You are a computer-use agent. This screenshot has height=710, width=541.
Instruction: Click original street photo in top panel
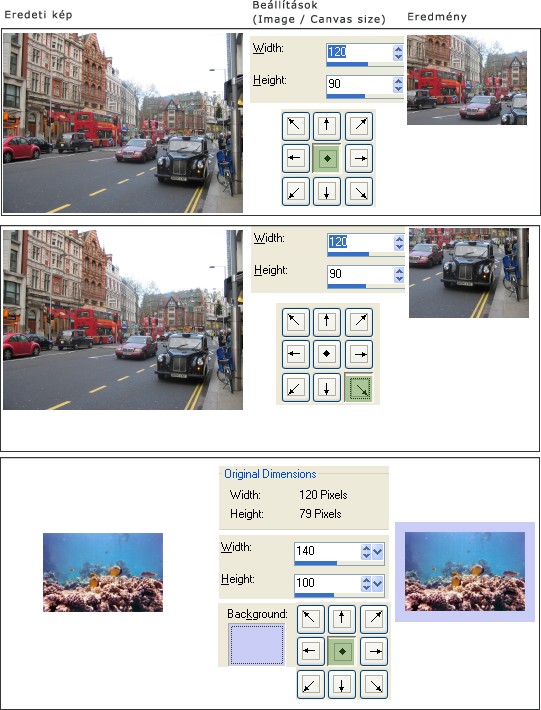click(123, 123)
